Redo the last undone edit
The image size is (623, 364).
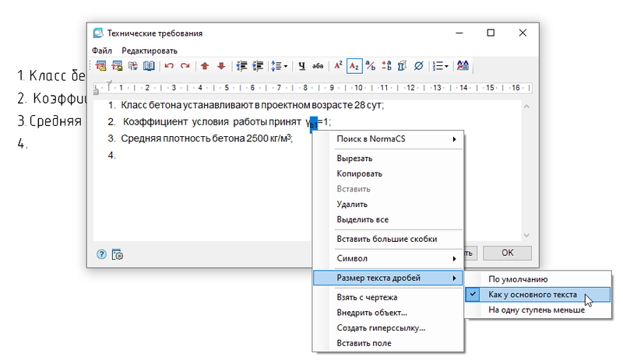click(x=185, y=66)
